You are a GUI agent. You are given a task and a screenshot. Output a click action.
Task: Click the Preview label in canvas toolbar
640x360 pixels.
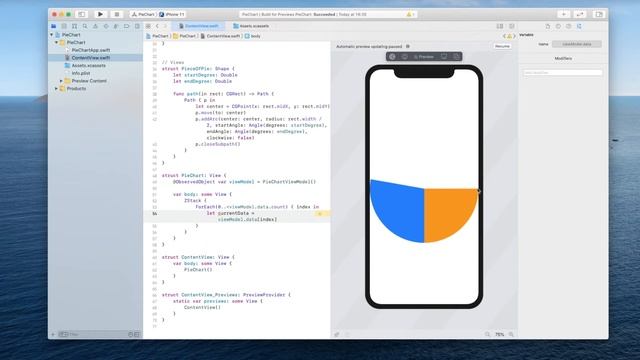pos(424,57)
